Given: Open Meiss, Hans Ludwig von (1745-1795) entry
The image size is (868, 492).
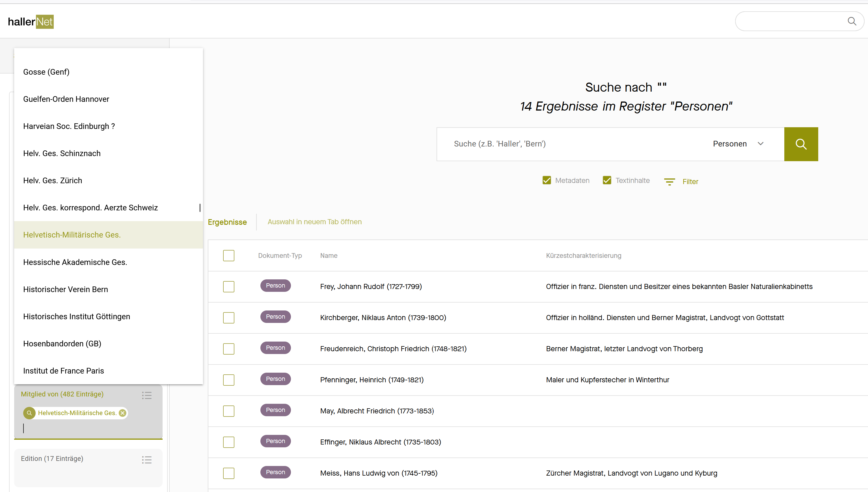Looking at the screenshot, I should [379, 473].
